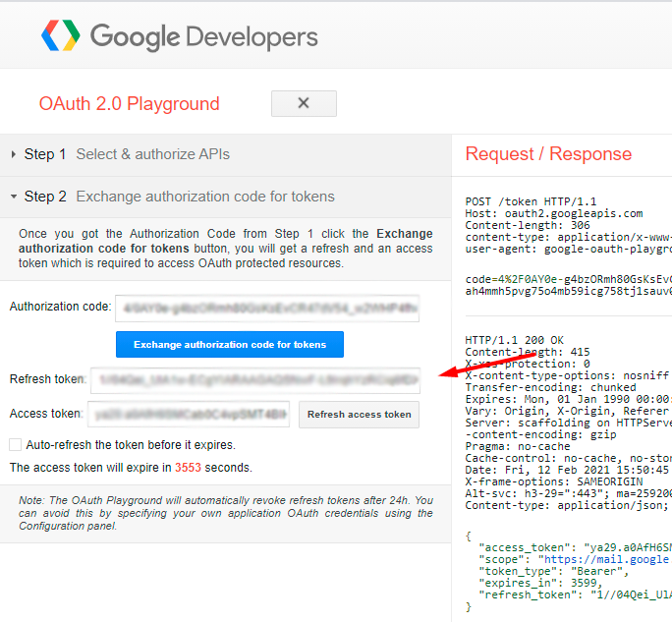
Task: Enable the Auto-refresh token checkbox
Action: (x=15, y=445)
